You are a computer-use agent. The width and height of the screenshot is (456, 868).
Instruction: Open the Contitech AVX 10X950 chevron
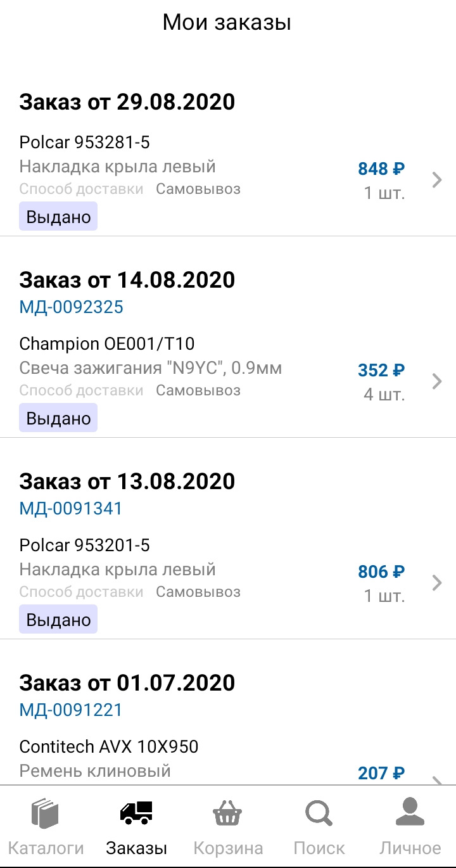point(436,779)
